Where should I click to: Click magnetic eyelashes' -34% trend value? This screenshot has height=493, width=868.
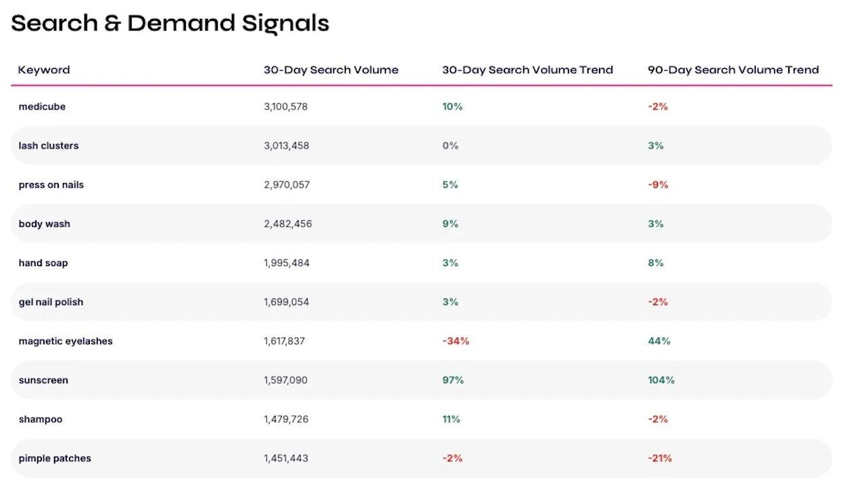point(456,341)
